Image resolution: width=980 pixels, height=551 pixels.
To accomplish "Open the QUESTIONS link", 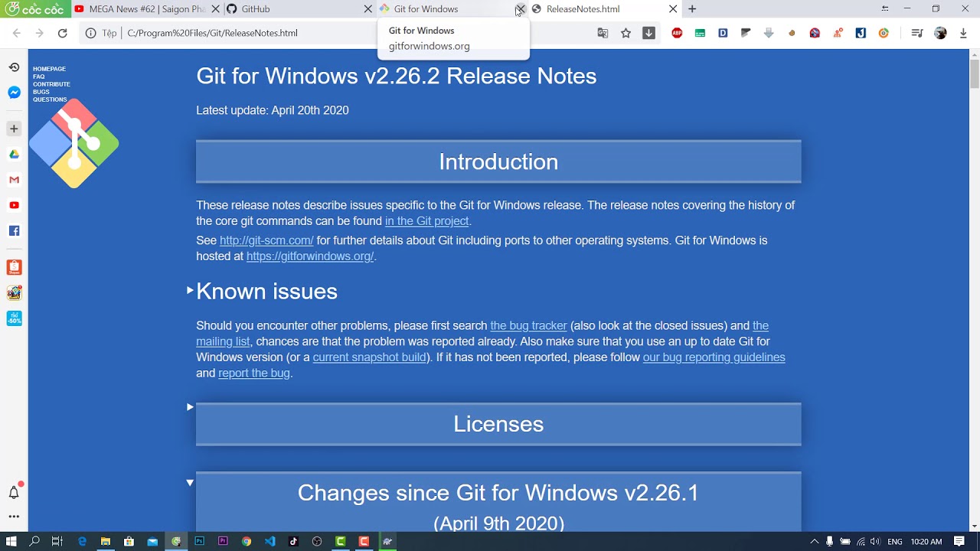I will (x=50, y=99).
